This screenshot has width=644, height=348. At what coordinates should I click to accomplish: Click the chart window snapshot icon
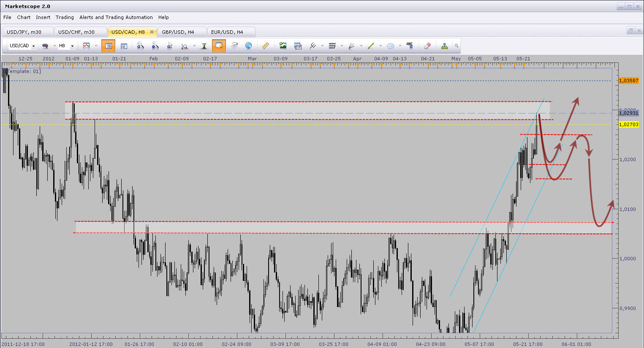(298, 46)
